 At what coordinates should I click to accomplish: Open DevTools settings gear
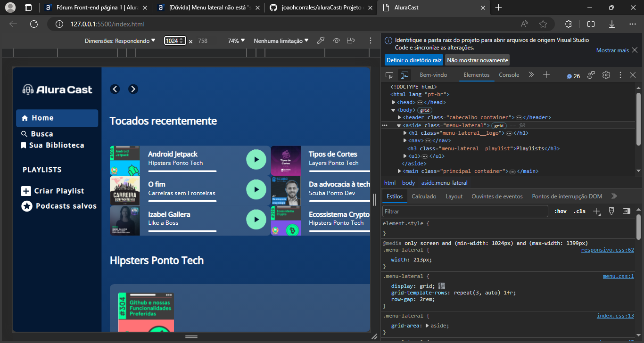pos(606,75)
